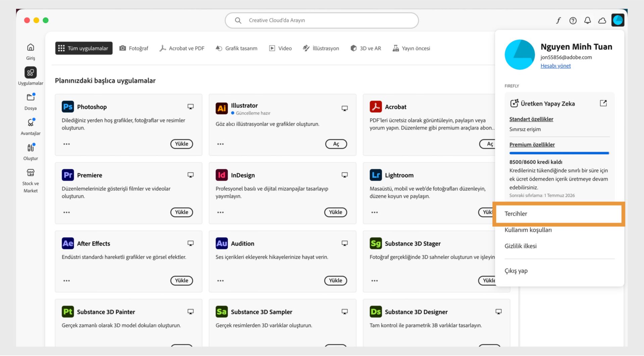This screenshot has height=356, width=644.
Task: Choose Gizlilik ilkesi in profile menu
Action: (x=521, y=246)
